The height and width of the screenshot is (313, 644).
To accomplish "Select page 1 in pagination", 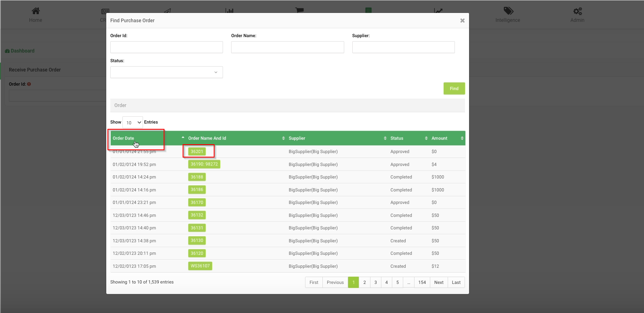I will click(x=354, y=282).
